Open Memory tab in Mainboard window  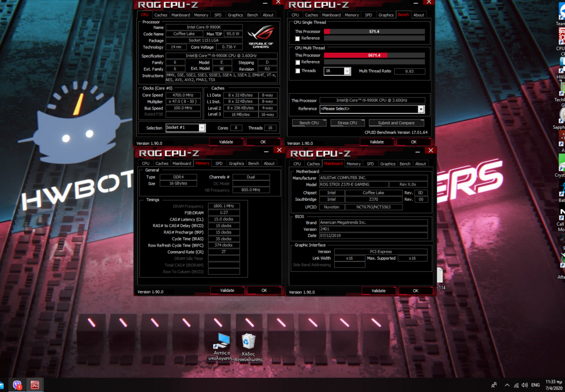[354, 164]
